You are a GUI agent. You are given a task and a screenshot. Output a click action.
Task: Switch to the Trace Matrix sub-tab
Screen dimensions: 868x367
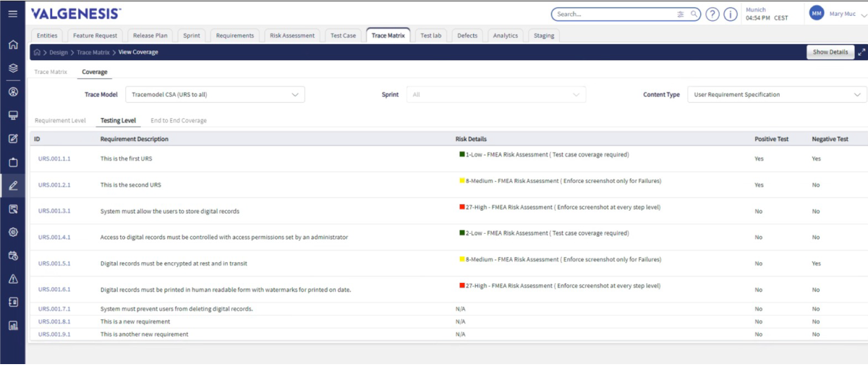51,72
